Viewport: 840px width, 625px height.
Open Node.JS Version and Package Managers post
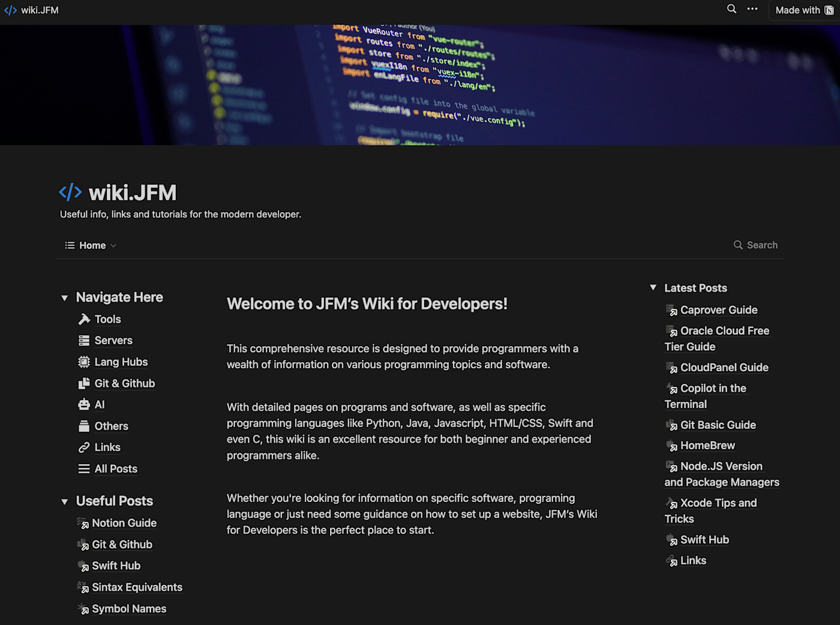point(722,474)
